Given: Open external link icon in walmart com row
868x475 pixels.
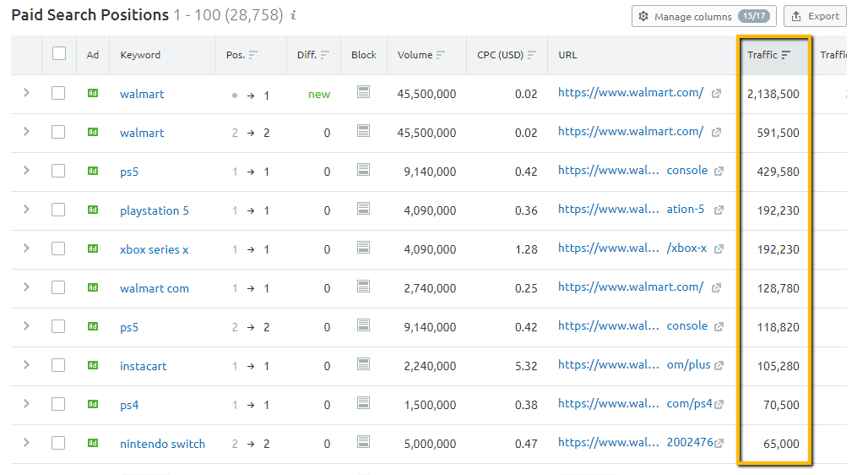Looking at the screenshot, I should point(716,287).
